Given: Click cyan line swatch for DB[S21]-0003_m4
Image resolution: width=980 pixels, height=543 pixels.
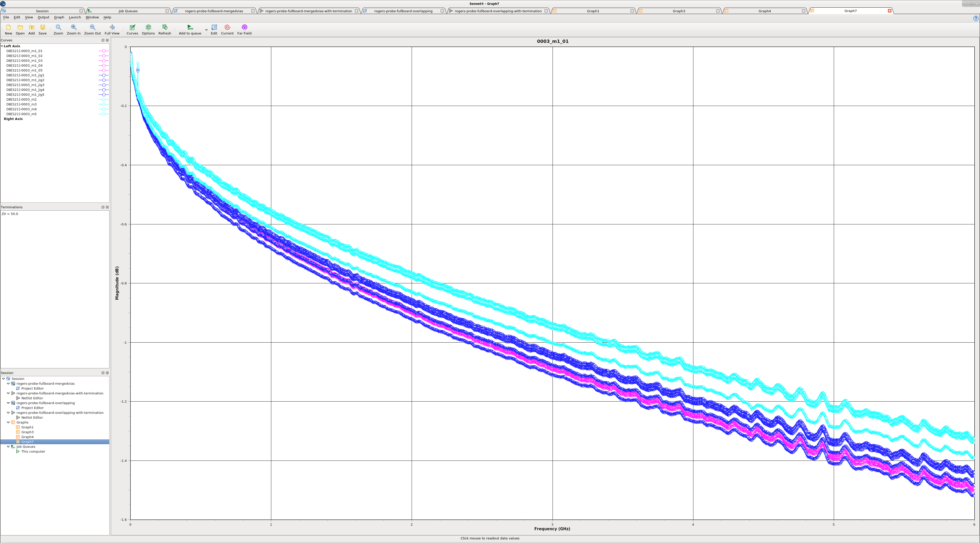Looking at the screenshot, I should 103,109.
